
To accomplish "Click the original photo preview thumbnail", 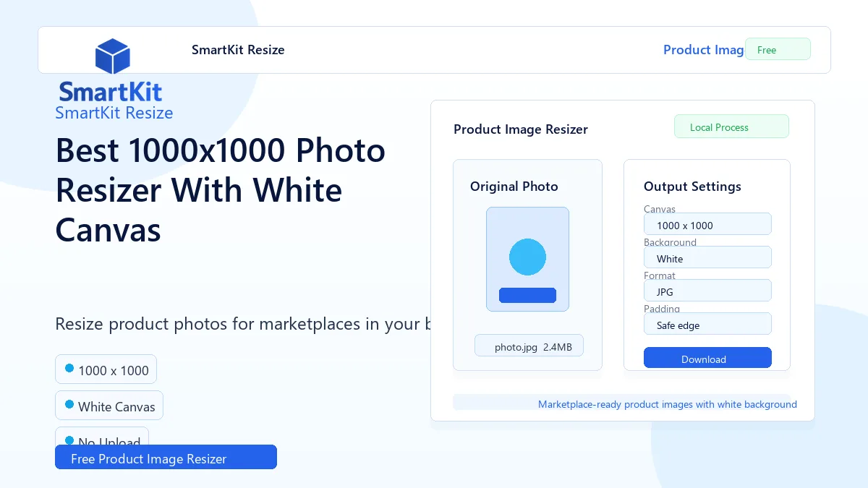I will pos(527,260).
